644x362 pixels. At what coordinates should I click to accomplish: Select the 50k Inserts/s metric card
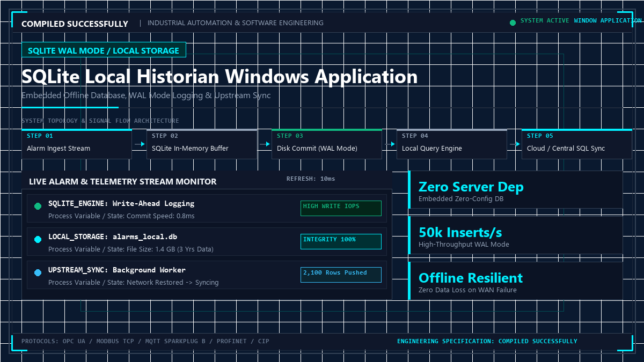click(516, 235)
